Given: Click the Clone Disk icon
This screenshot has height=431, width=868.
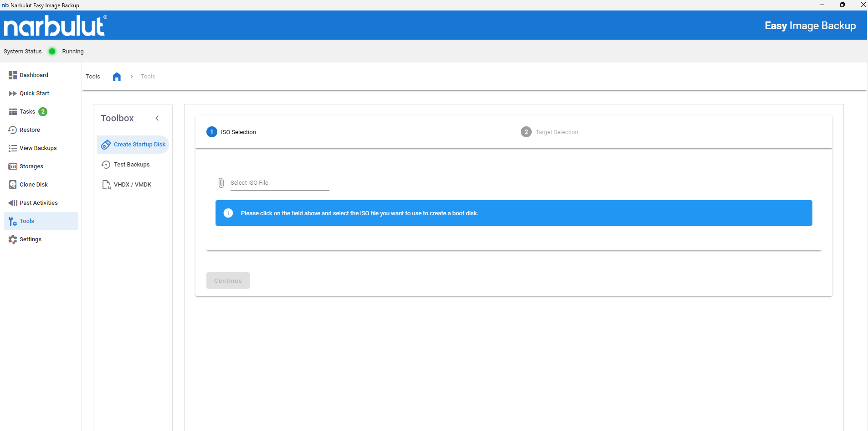Looking at the screenshot, I should click(13, 185).
